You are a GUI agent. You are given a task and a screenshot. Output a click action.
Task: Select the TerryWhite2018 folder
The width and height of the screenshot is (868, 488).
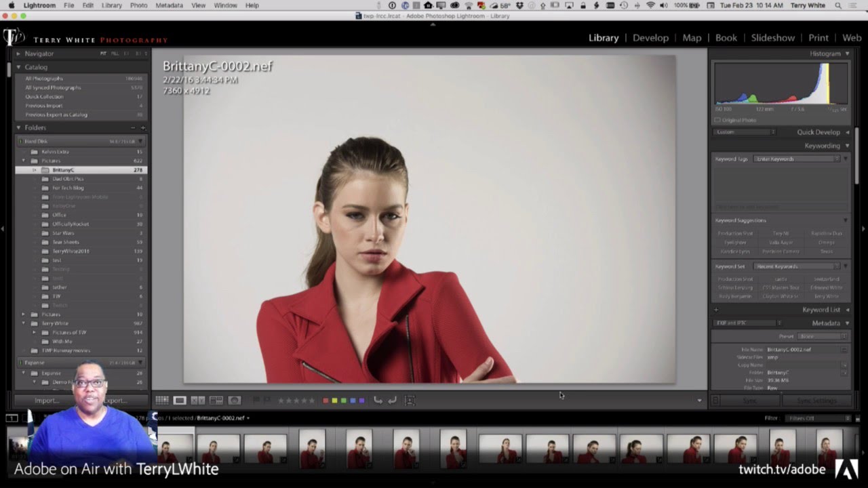click(83, 251)
